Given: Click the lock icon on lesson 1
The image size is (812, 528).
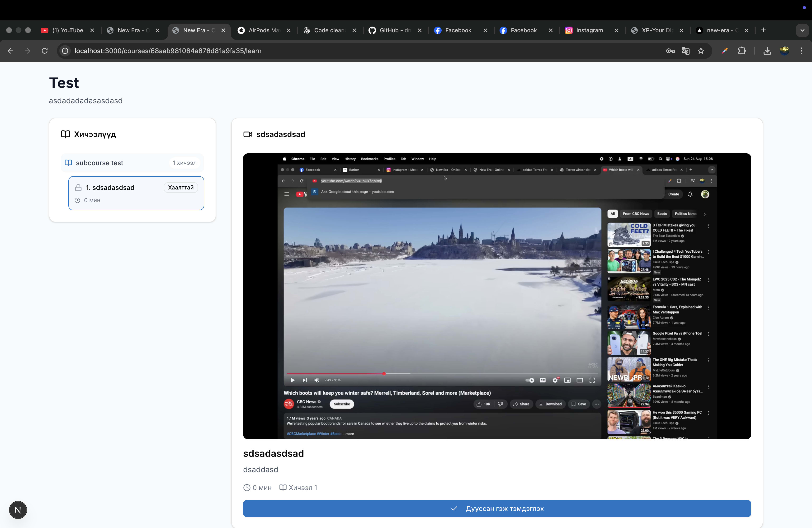Looking at the screenshot, I should (x=78, y=188).
